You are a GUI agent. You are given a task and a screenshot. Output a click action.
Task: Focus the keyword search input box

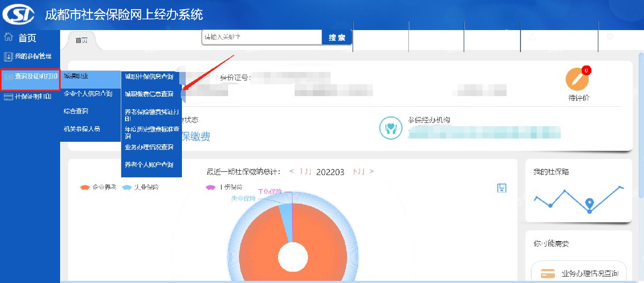pyautogui.click(x=262, y=37)
